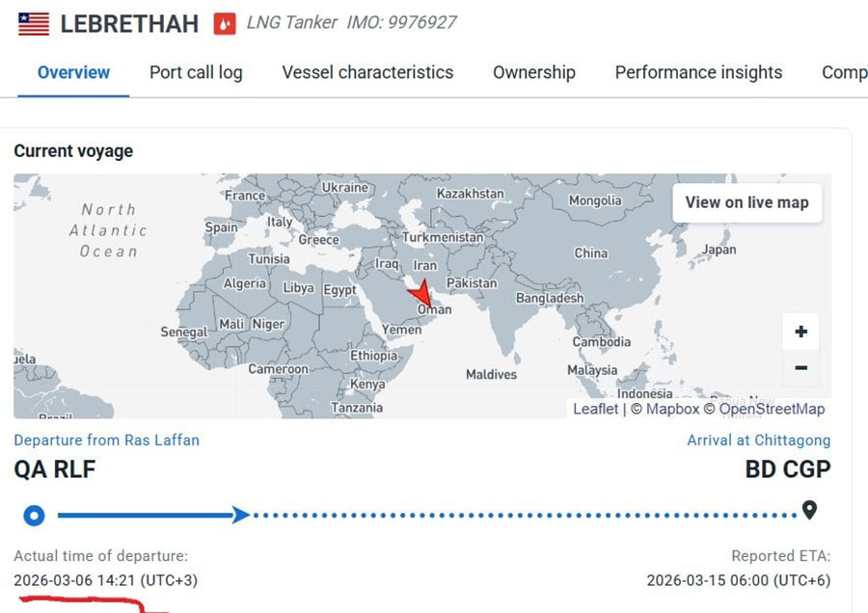This screenshot has height=613, width=868.
Task: Open the Departure from Ras Laffan link
Action: (106, 440)
